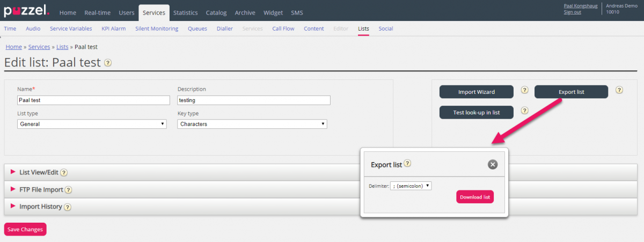This screenshot has width=644, height=242.
Task: Open the Key type dropdown
Action: point(252,124)
